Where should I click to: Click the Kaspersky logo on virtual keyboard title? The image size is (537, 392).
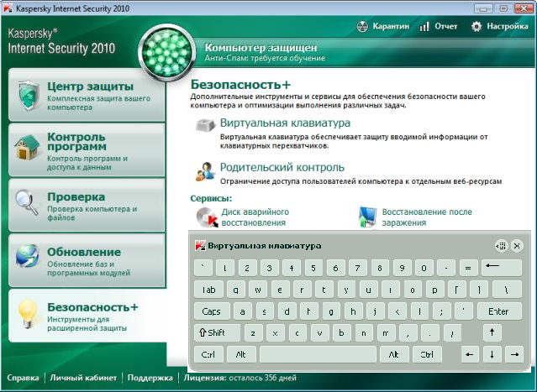[200, 246]
